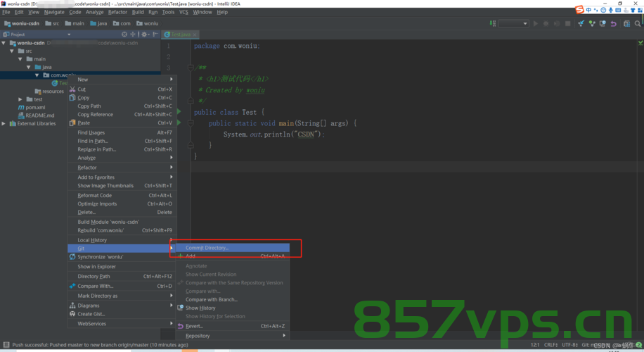The width and height of the screenshot is (644, 352).
Task: Open the Repository submenu in the Git submenu
Action: coord(233,336)
